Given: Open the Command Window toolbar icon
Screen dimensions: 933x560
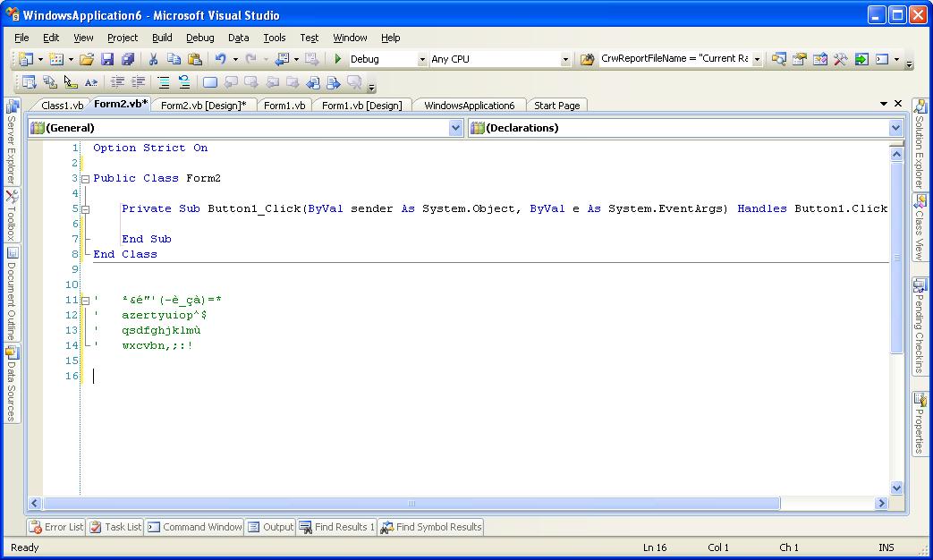Looking at the screenshot, I should click(x=882, y=59).
